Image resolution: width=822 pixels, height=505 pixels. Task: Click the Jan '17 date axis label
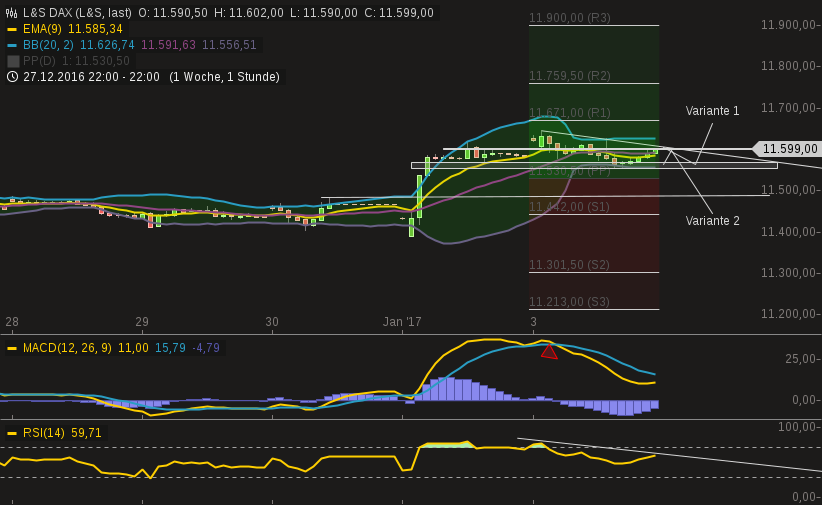click(402, 322)
